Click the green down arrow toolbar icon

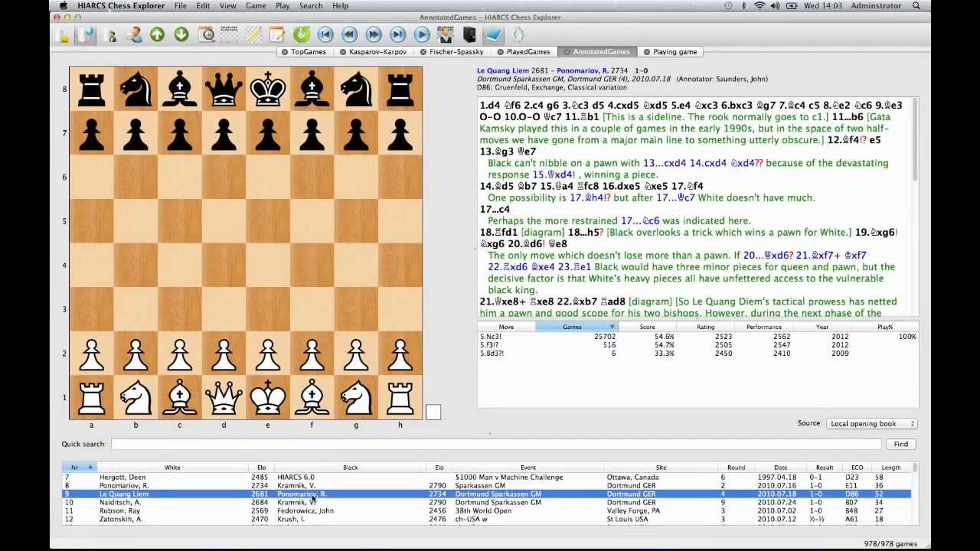[181, 34]
